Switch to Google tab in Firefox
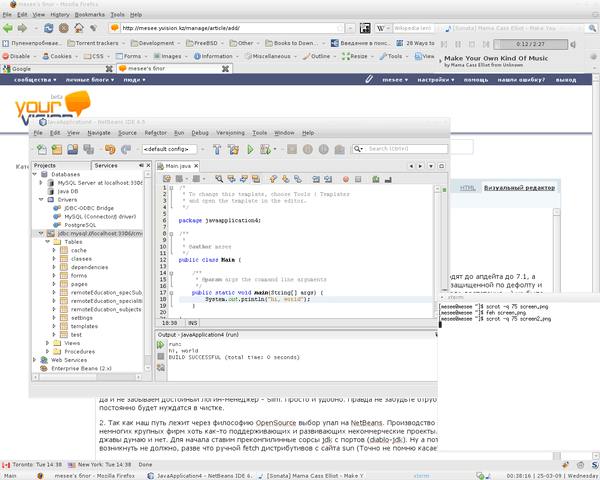This screenshot has width=600, height=480. pos(57,69)
